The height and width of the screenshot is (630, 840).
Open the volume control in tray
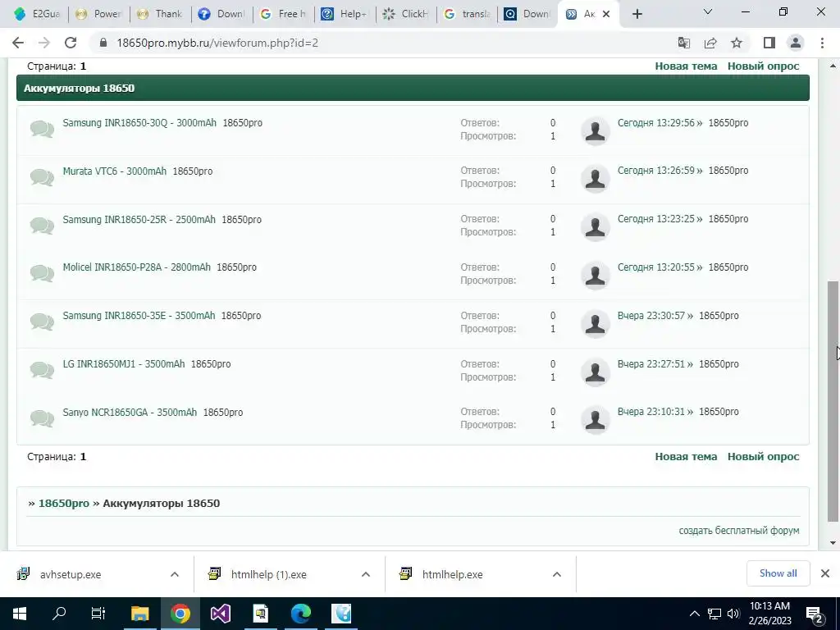coord(733,614)
